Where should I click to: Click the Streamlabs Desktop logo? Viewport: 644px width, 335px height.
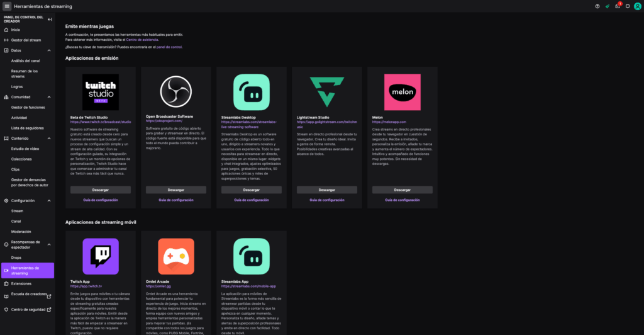[252, 92]
